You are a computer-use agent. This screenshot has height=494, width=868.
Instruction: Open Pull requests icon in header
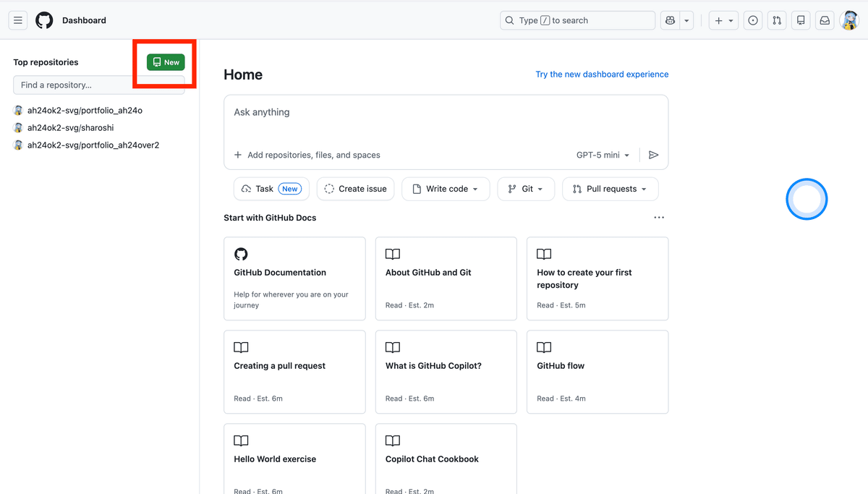pos(777,20)
